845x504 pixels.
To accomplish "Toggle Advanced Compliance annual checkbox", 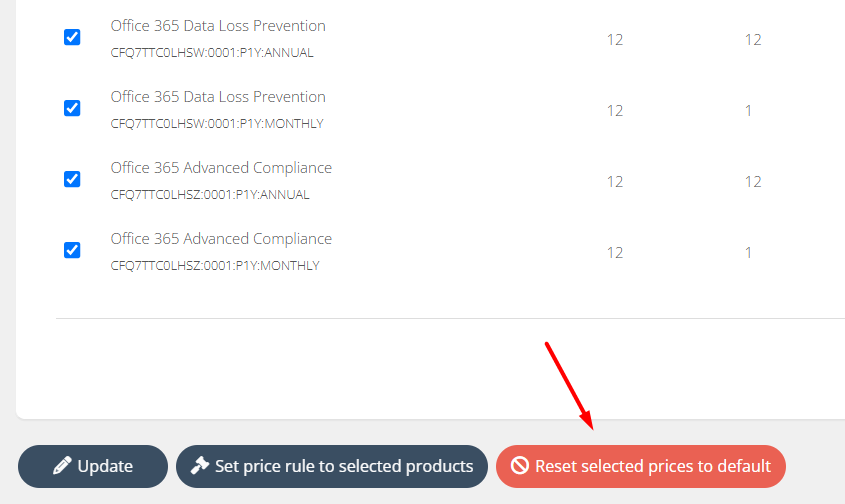I will coord(72,179).
